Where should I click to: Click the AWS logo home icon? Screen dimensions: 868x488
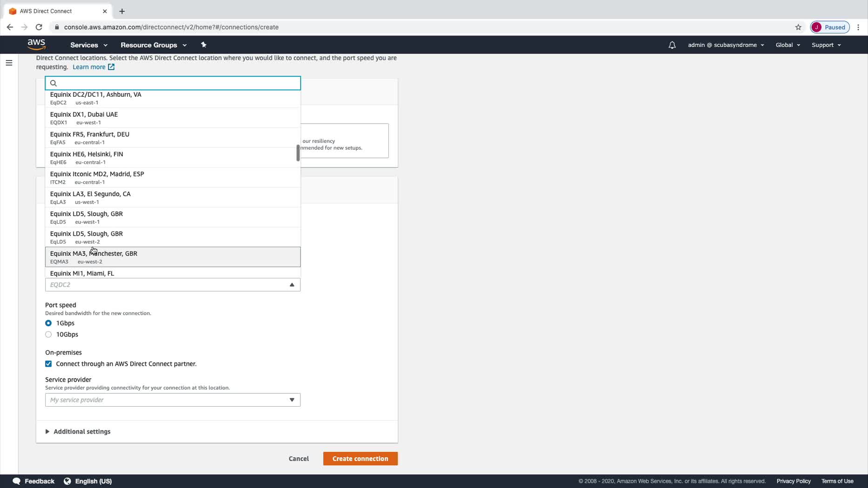(x=36, y=45)
